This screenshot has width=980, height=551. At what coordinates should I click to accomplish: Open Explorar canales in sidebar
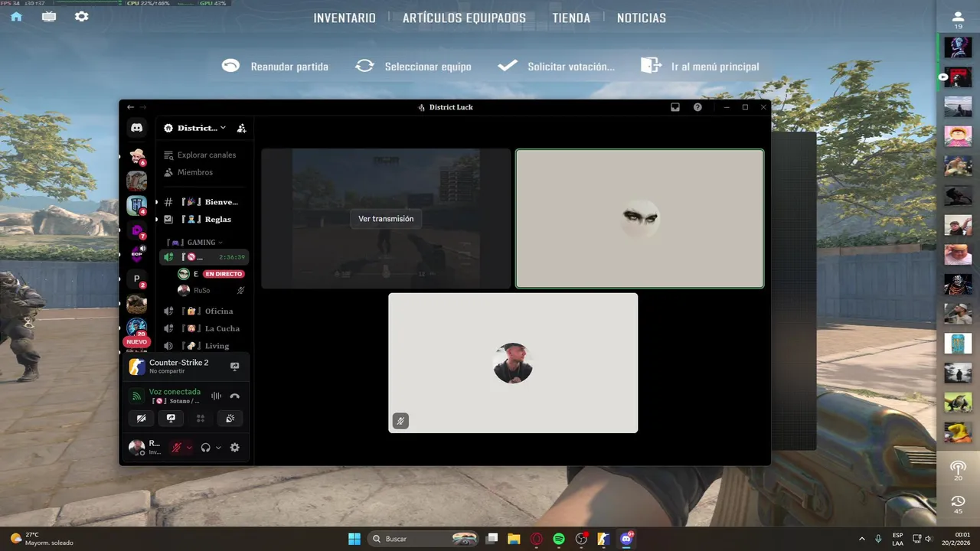[x=204, y=155]
